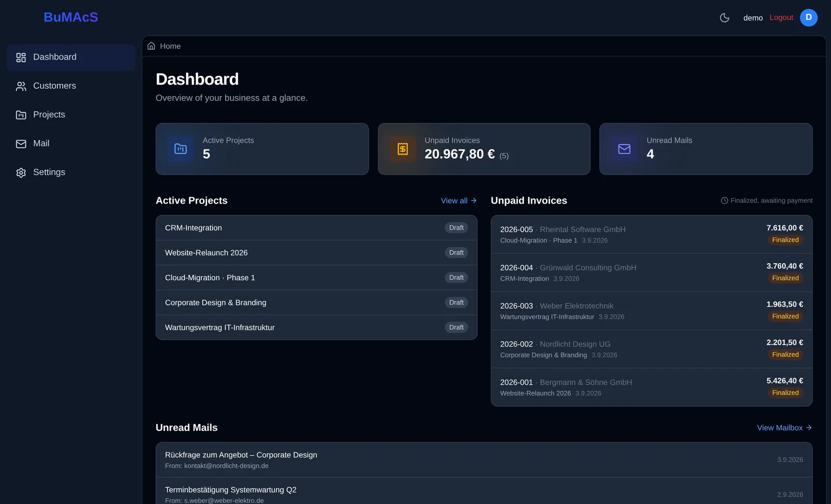831x504 pixels.
Task: Open the Settings menu entry
Action: [71, 172]
